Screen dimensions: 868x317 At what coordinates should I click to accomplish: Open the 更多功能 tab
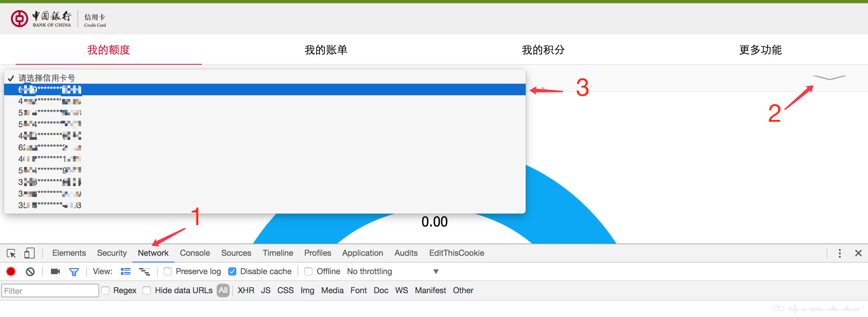tap(761, 50)
